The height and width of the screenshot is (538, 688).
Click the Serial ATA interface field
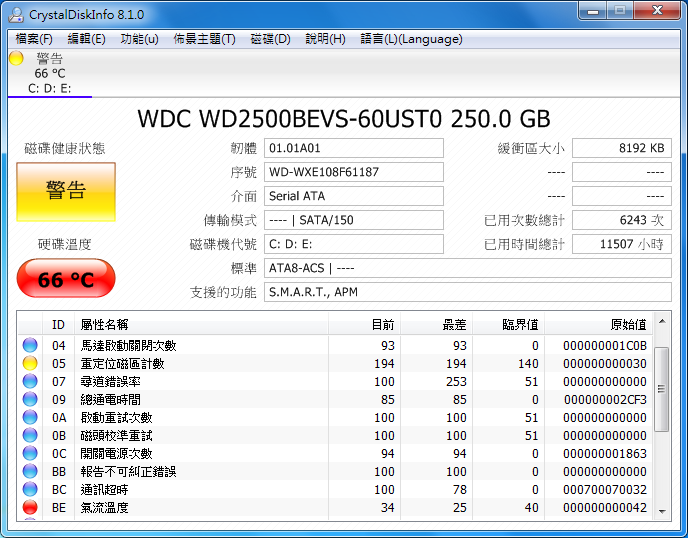pyautogui.click(x=354, y=196)
